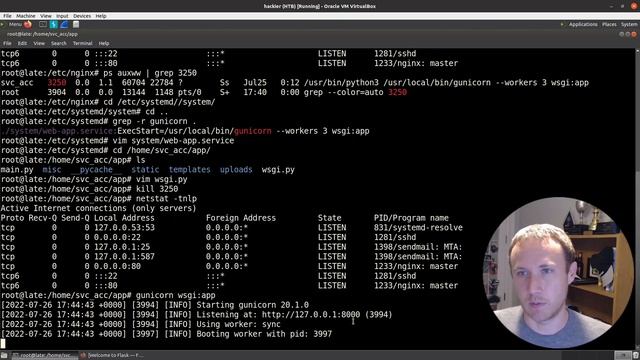Click the '__pycache__' directory name
The height and width of the screenshot is (360, 640).
[x=96, y=170]
